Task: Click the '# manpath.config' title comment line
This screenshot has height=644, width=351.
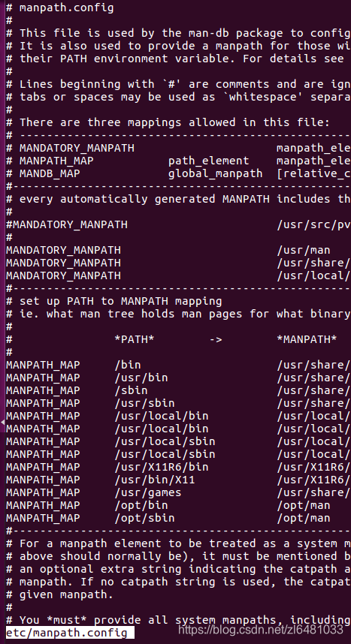Action: [60, 8]
